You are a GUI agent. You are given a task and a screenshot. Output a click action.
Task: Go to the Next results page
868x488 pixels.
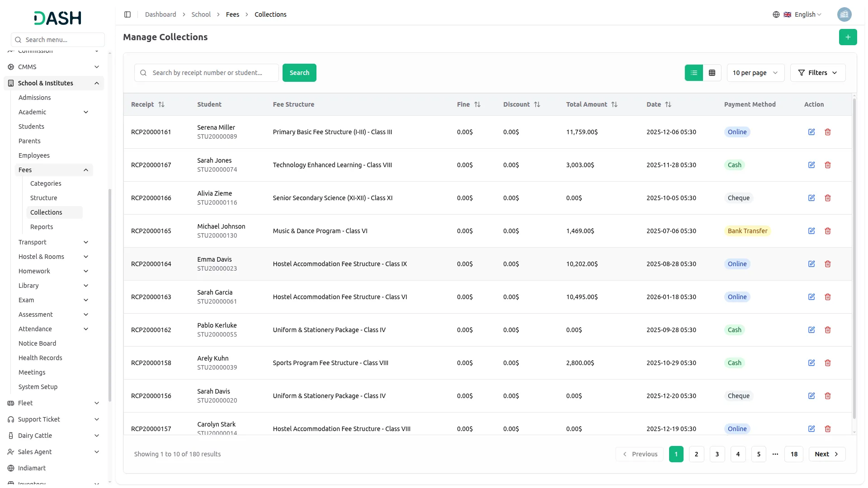pyautogui.click(x=827, y=454)
